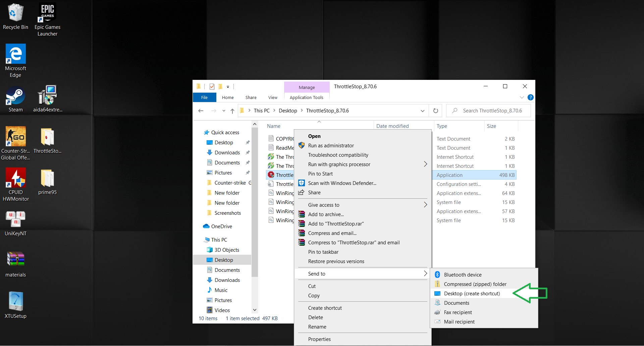The image size is (644, 346).
Task: Open Customize Quick Access Toolbar dropdown
Action: coord(228,87)
